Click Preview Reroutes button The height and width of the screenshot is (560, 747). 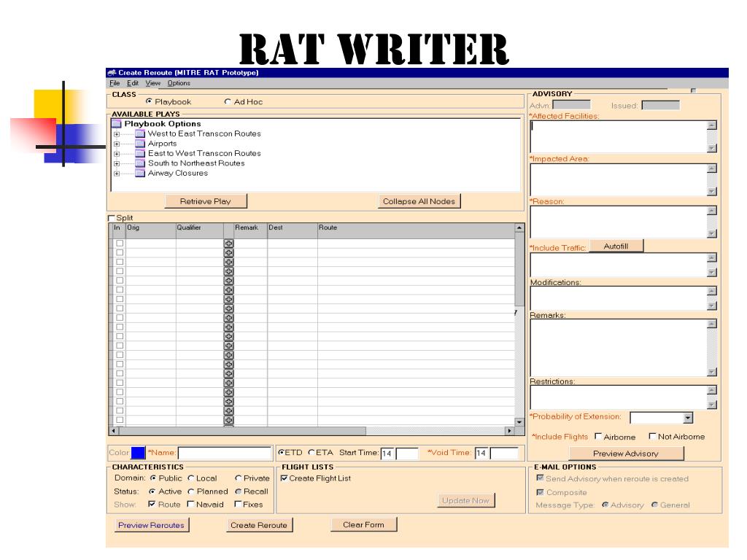[152, 525]
